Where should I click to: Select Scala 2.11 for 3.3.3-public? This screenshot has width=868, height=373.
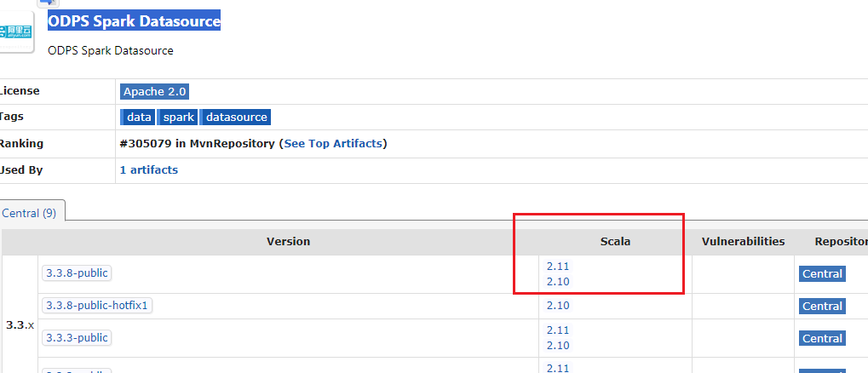[558, 330]
